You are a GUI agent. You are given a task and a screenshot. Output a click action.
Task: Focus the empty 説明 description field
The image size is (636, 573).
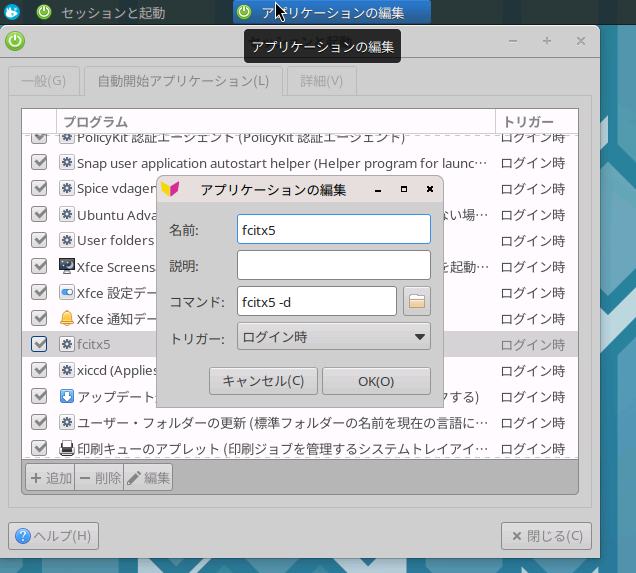pos(334,265)
